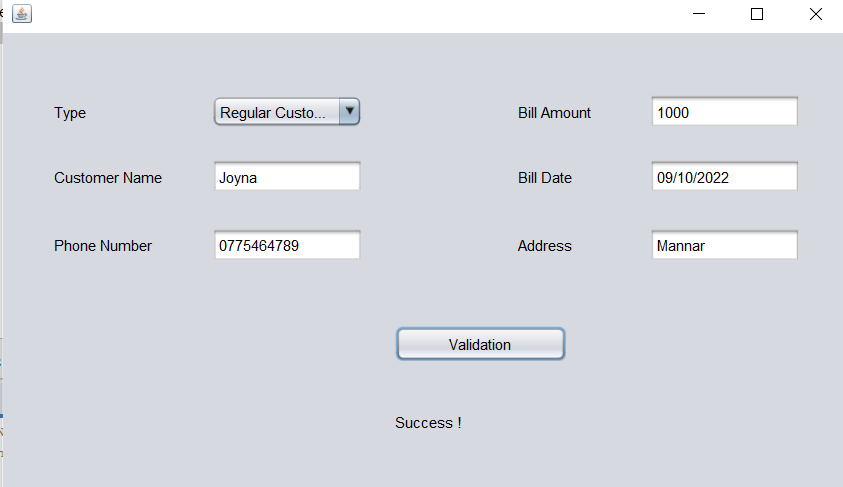The height and width of the screenshot is (487, 843).
Task: Maximize the Java form window
Action: click(x=757, y=14)
